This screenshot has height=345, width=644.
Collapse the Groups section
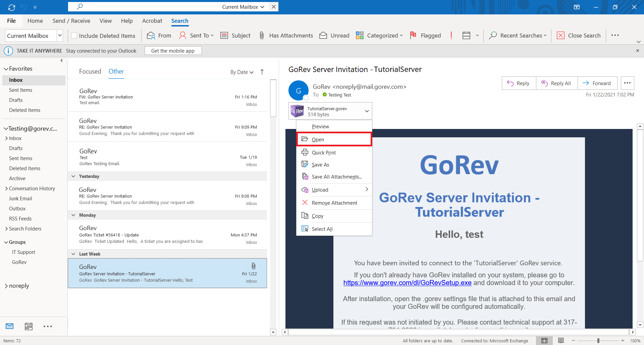(x=6, y=242)
